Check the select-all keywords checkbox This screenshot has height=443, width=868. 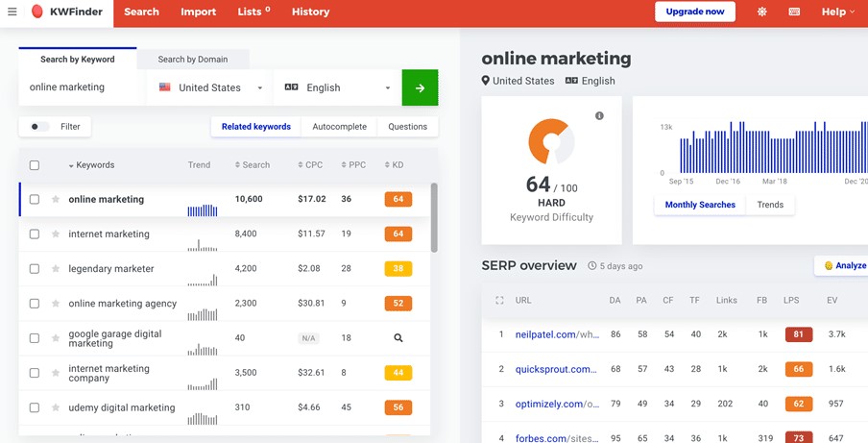[x=35, y=165]
